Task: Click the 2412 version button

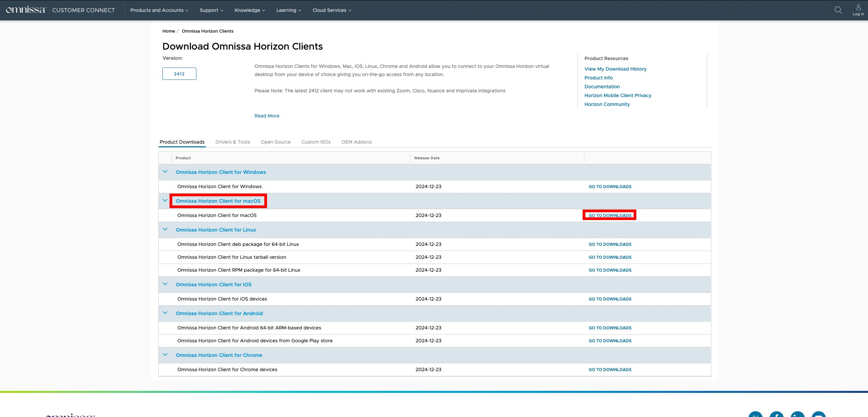Action: tap(179, 74)
